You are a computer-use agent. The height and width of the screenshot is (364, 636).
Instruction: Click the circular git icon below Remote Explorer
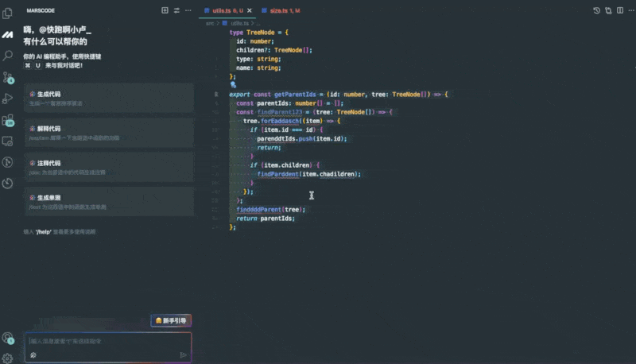click(7, 162)
